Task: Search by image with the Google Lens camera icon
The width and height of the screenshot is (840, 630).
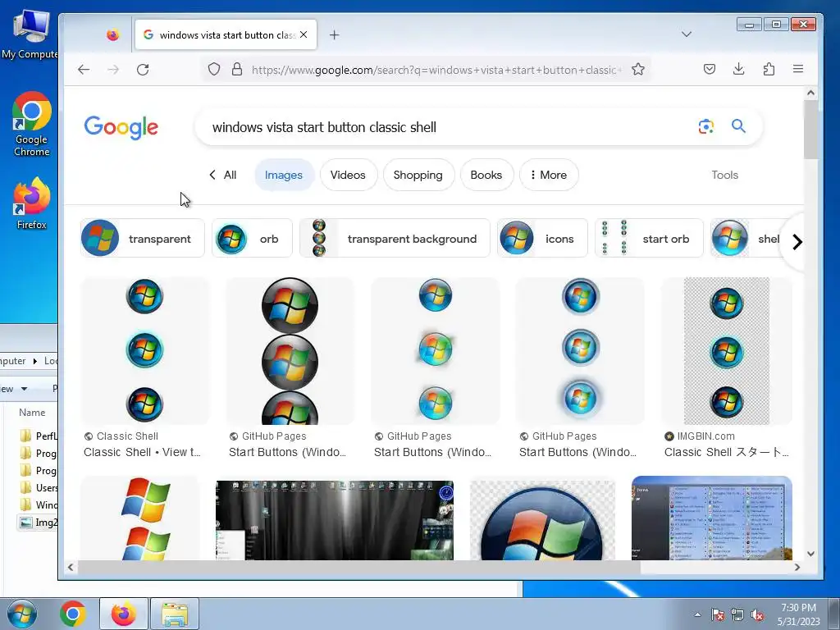Action: (x=706, y=126)
